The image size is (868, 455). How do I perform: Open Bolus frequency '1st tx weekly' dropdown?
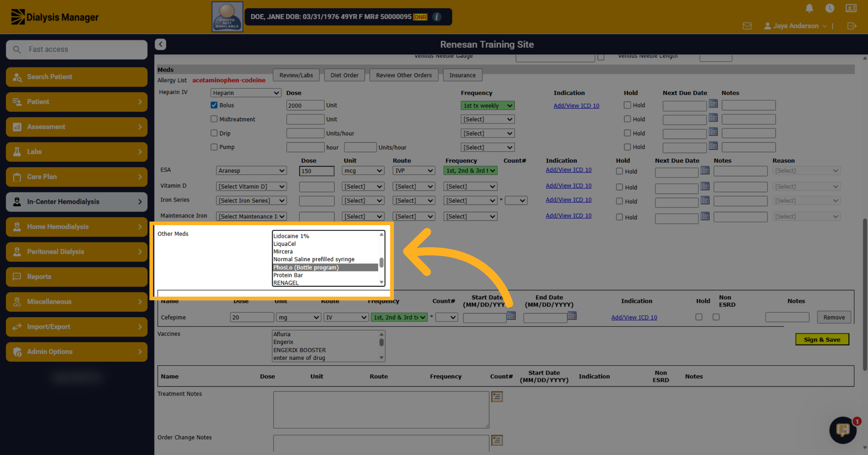click(488, 105)
